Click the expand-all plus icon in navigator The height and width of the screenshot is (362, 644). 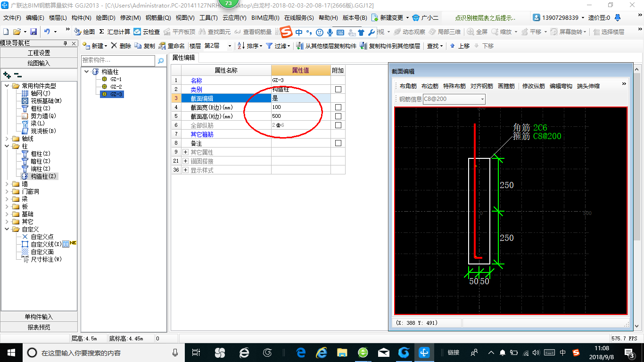(x=7, y=74)
